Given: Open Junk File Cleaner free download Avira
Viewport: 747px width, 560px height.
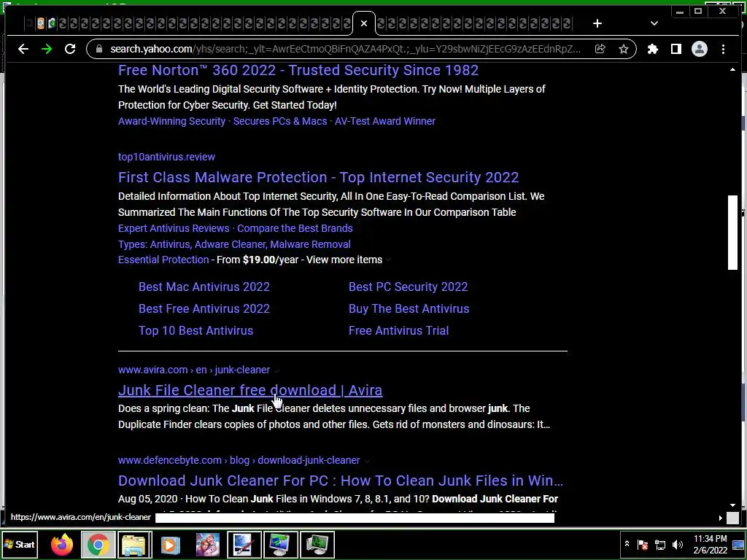Looking at the screenshot, I should (x=250, y=390).
